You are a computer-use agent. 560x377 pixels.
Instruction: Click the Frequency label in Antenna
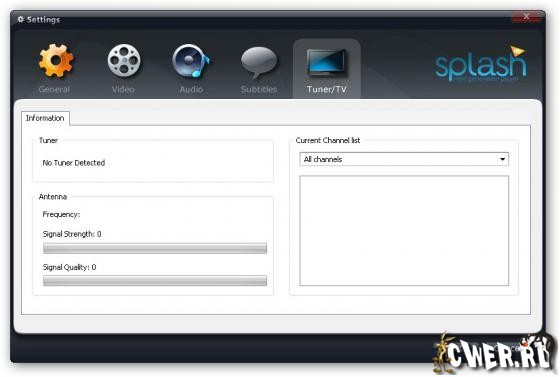pyautogui.click(x=61, y=215)
